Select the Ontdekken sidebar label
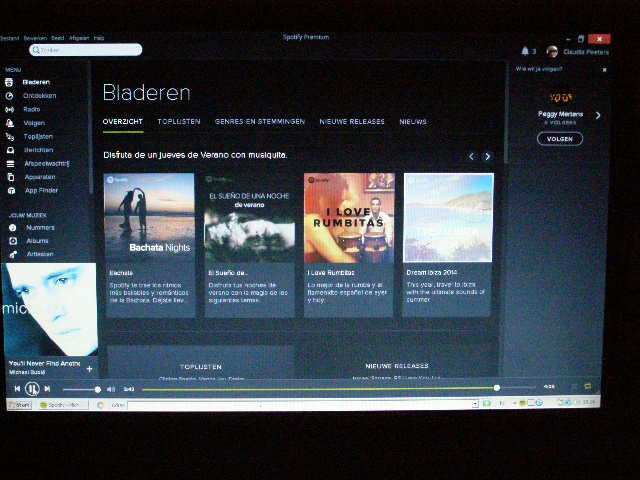This screenshot has height=480, width=640. coord(40,96)
